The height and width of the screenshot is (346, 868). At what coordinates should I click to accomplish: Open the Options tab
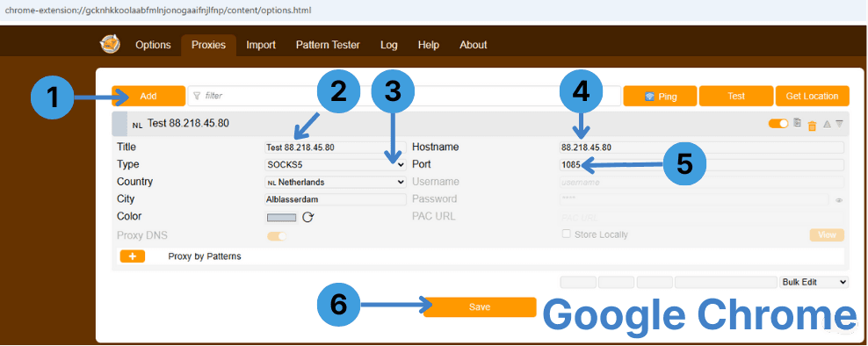[x=154, y=45]
